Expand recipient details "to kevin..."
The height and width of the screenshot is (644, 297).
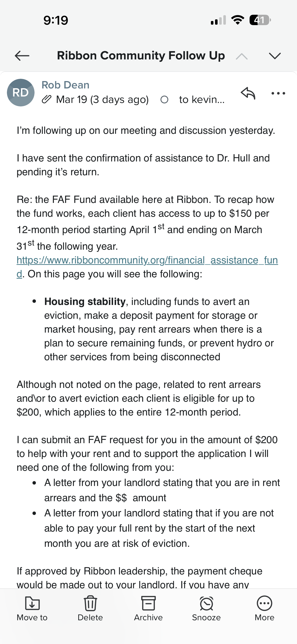pos(202,100)
